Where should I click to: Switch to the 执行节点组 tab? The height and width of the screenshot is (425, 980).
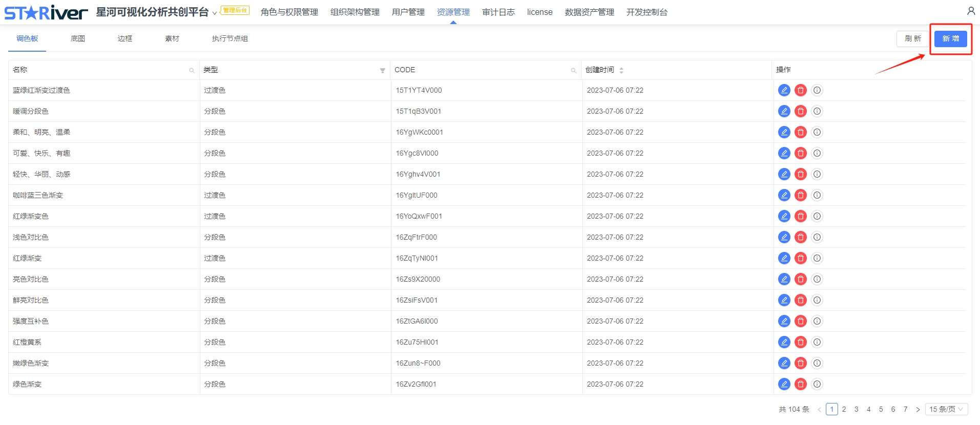230,38
